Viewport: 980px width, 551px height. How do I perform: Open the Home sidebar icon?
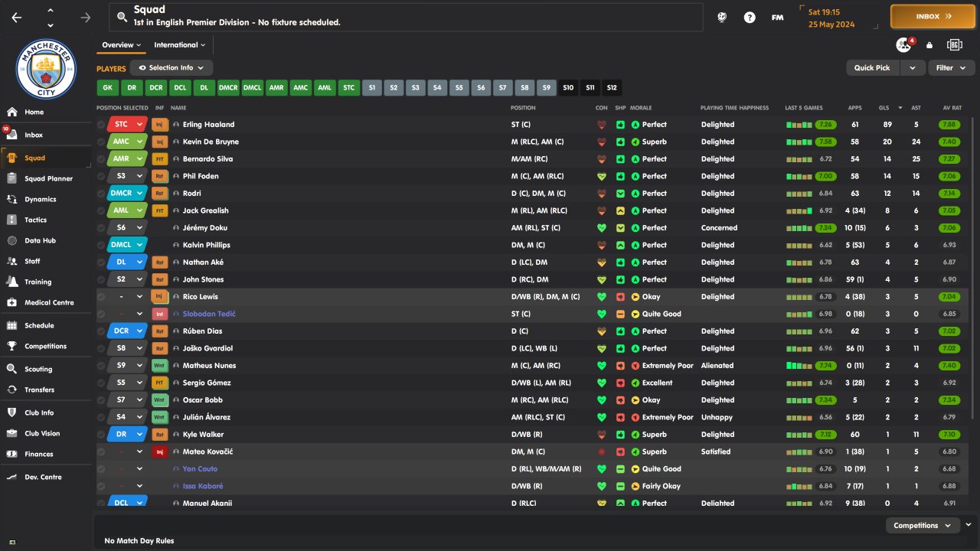pyautogui.click(x=12, y=112)
